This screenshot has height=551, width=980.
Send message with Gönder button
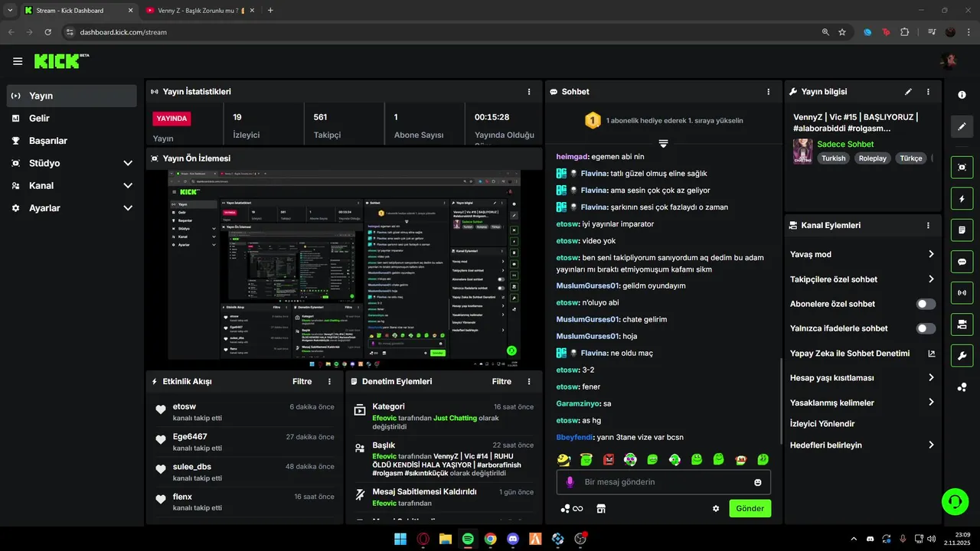click(x=750, y=508)
